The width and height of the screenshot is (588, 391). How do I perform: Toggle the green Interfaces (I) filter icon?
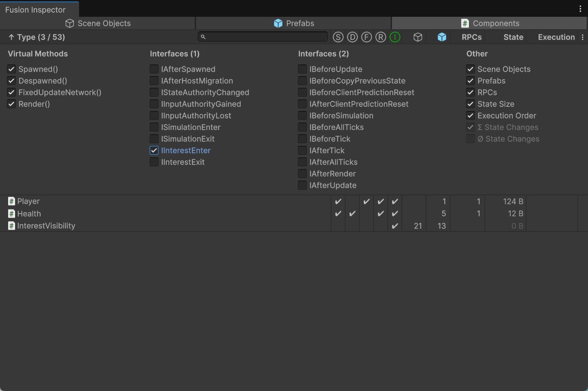pyautogui.click(x=395, y=37)
